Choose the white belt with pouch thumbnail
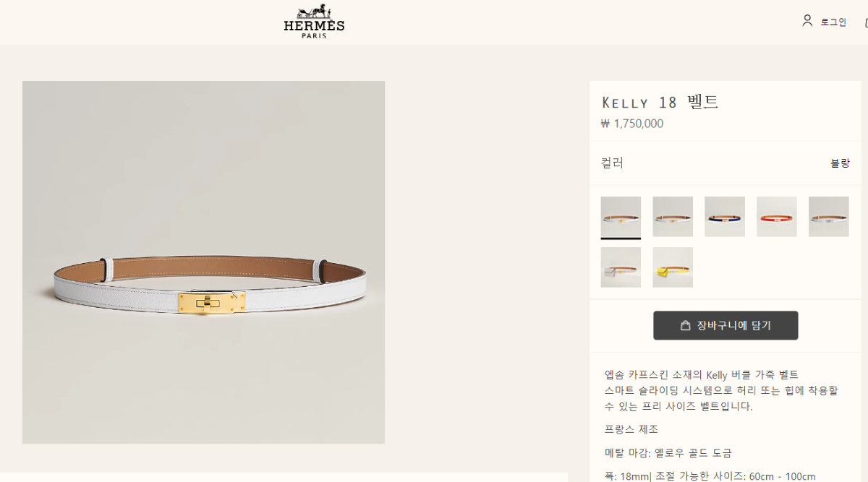The image size is (868, 482). tap(621, 267)
